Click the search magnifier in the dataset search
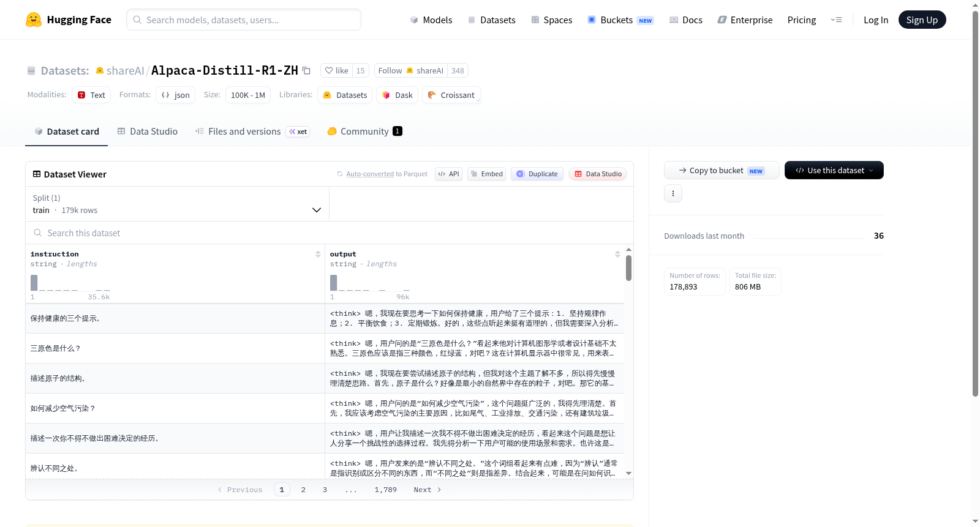Viewport: 980px width, 527px height. pos(38,233)
